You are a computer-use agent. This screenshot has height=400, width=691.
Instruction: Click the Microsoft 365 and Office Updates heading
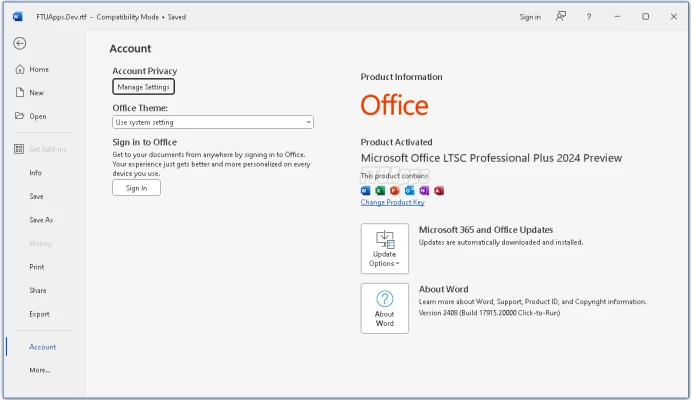(x=486, y=230)
